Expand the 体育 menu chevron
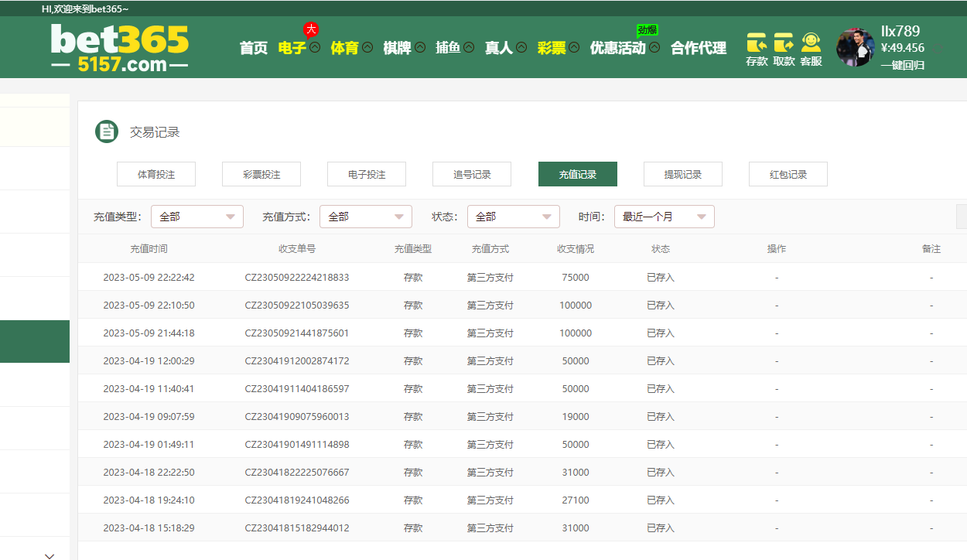This screenshot has width=967, height=560. pos(367,47)
